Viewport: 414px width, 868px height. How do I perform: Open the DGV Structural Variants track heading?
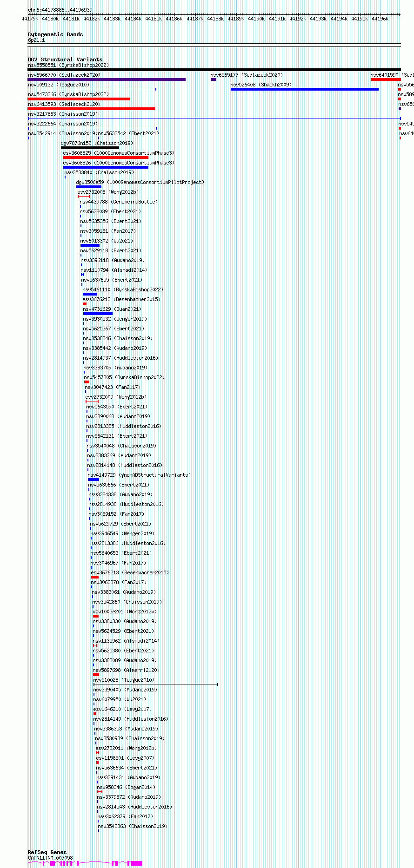click(65, 59)
